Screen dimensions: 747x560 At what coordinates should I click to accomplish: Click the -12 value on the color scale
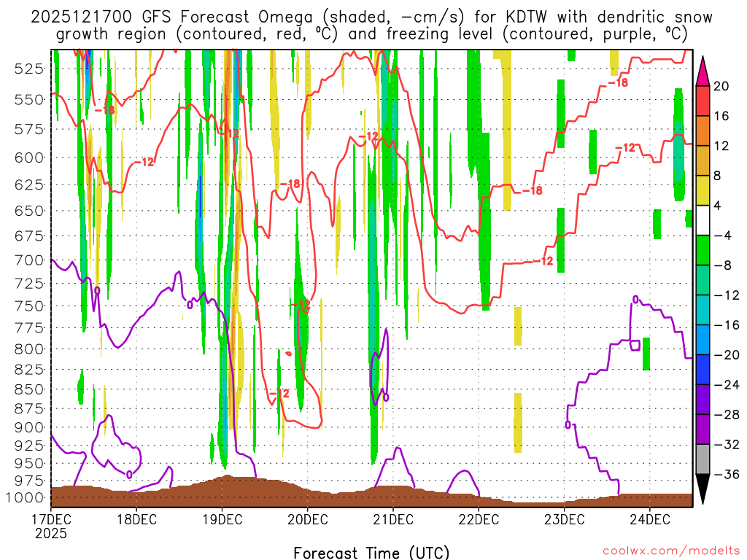pos(727,295)
